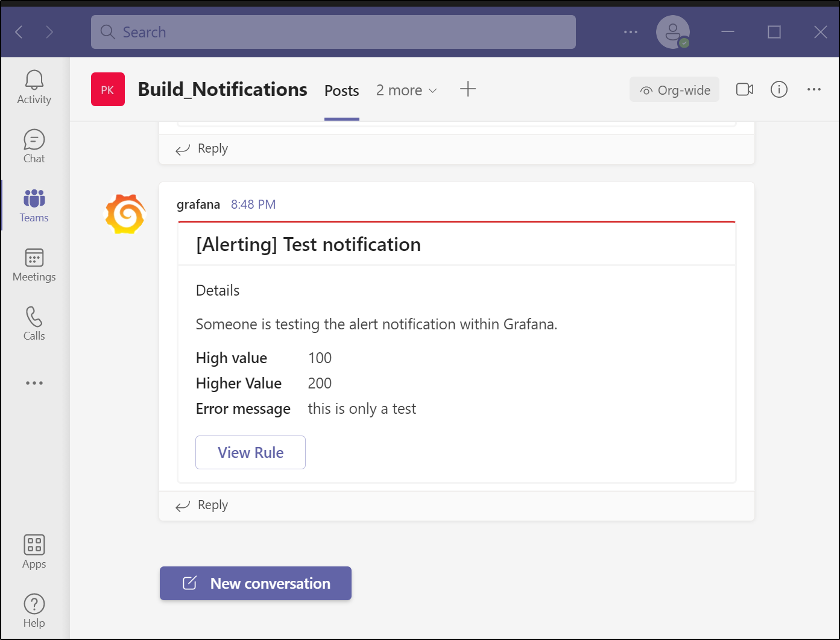Open Help from the sidebar
Screen dimensions: 840x640
[34, 611]
